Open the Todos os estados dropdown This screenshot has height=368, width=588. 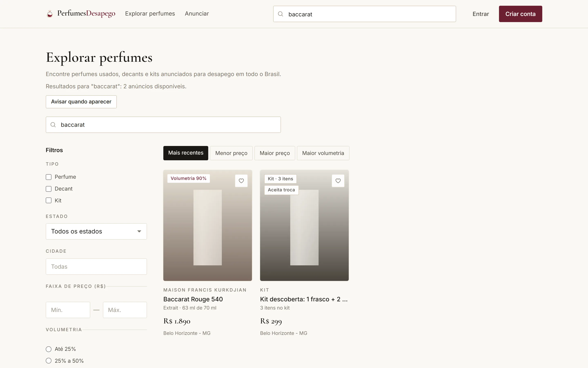tap(96, 231)
